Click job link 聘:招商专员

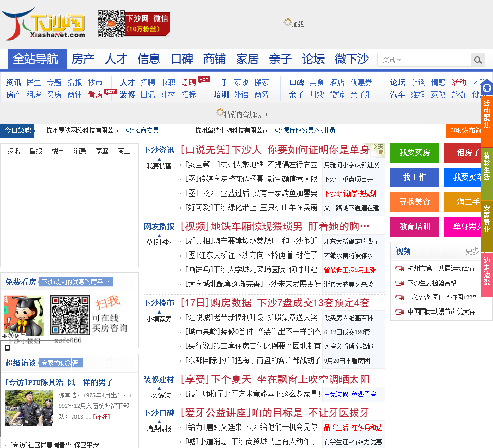142,131
